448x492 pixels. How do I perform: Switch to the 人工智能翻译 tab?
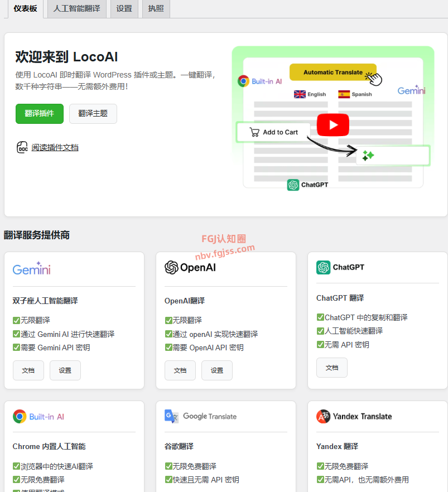click(76, 8)
